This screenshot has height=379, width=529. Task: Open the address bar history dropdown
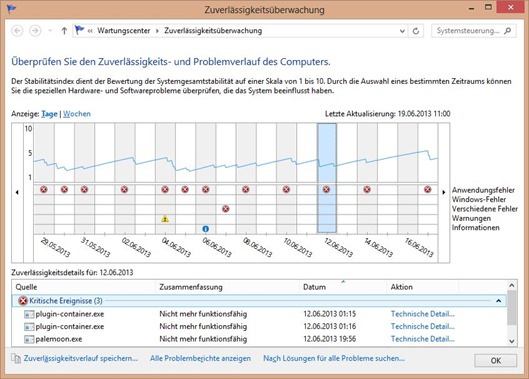coord(402,31)
